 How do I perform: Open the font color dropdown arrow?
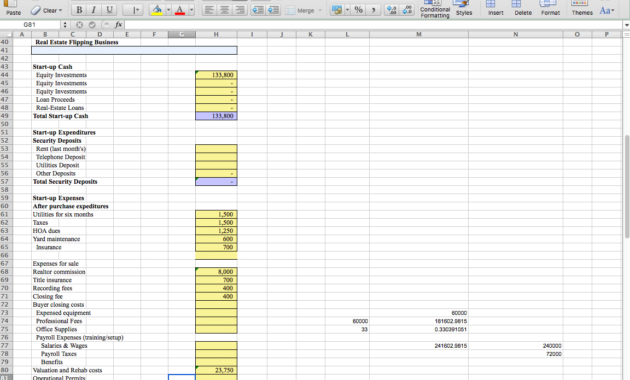coord(192,10)
